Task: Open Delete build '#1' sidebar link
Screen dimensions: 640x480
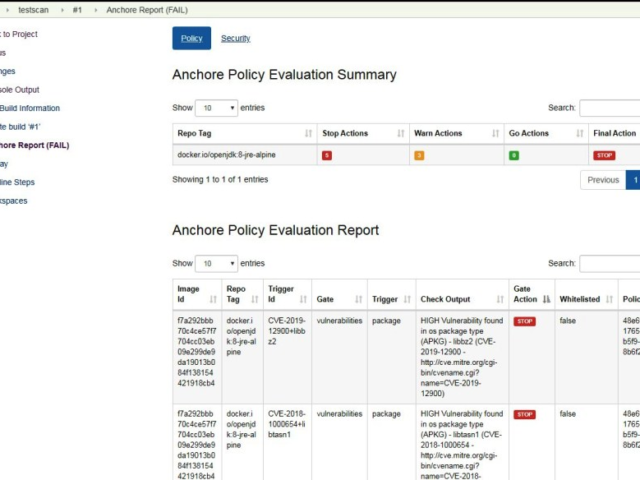Action: tap(20, 127)
